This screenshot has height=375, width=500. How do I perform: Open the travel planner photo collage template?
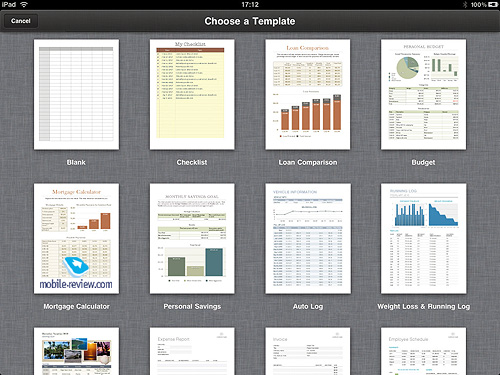click(76, 351)
